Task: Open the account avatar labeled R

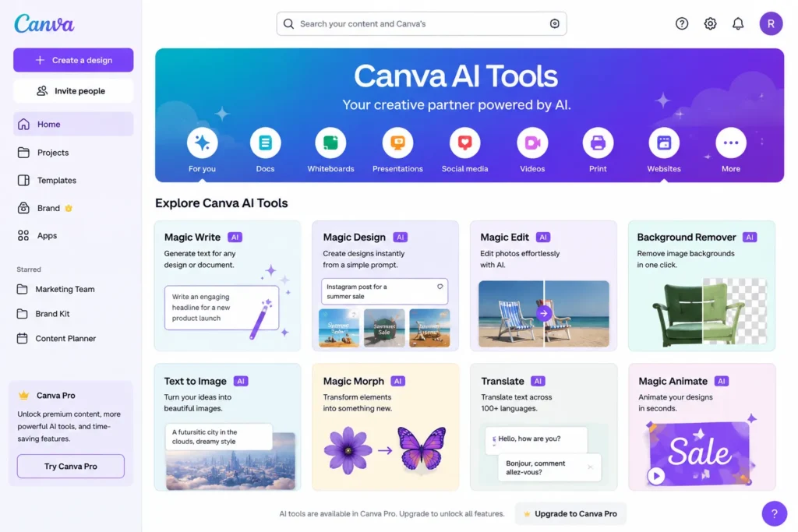Action: (x=771, y=23)
